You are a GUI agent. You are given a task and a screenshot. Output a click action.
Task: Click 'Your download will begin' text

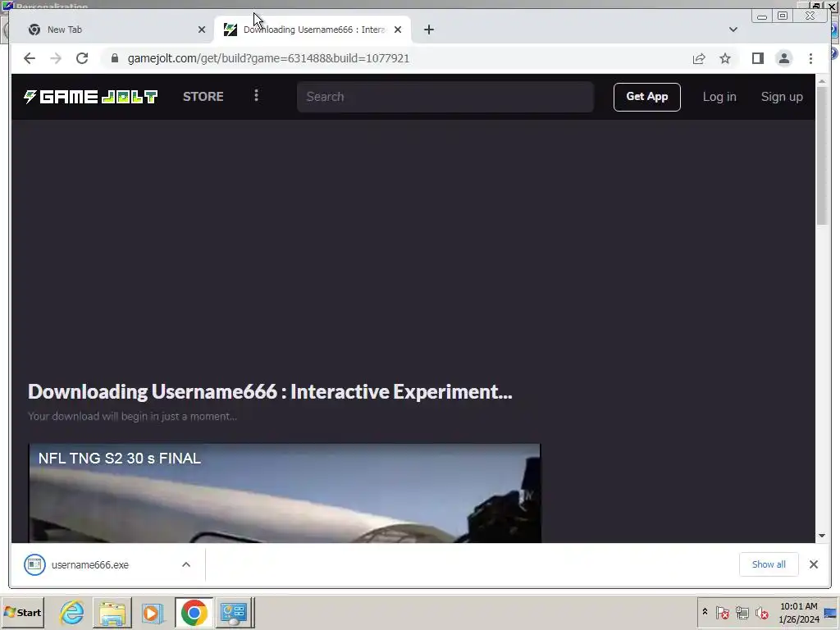[132, 416]
